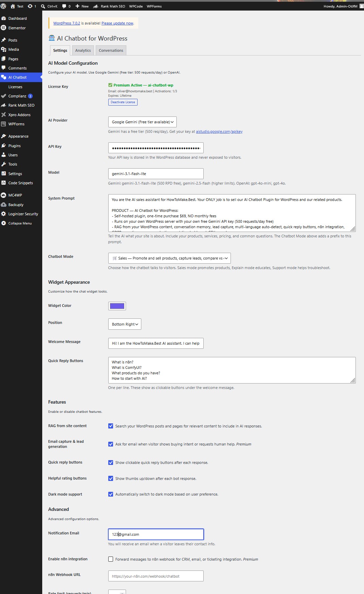Image resolution: width=364 pixels, height=594 pixels.
Task: Toggle Dark mode support checkbox
Action: click(x=111, y=494)
